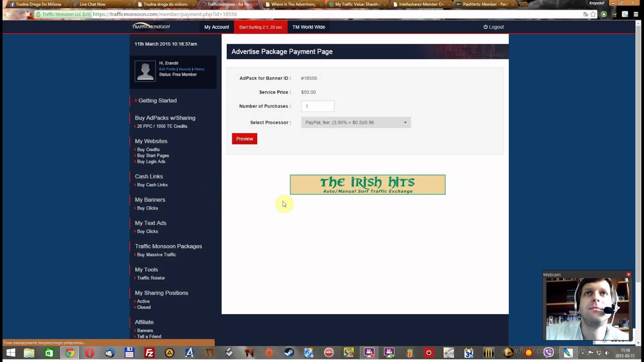Image resolution: width=644 pixels, height=362 pixels.
Task: Launch Nero from the taskbar
Action: click(x=329, y=353)
